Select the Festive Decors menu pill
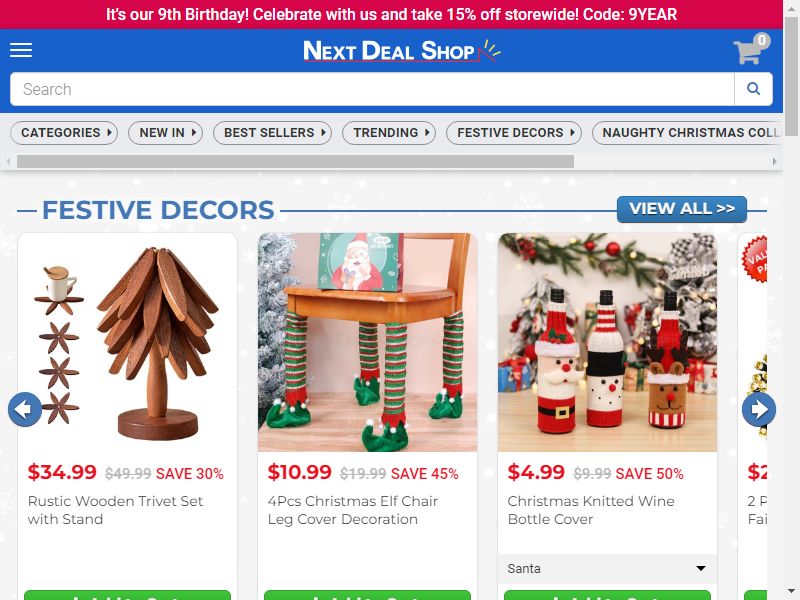Viewport: 800px width, 600px height. click(514, 133)
